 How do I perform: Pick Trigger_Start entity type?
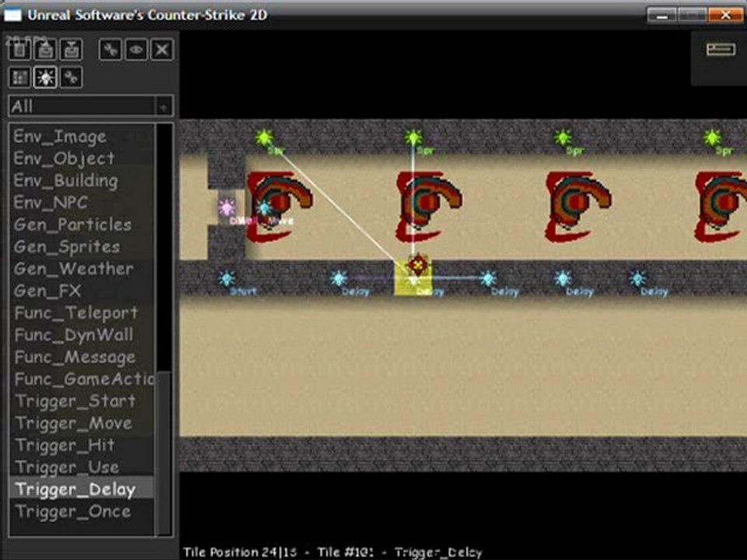click(x=82, y=401)
